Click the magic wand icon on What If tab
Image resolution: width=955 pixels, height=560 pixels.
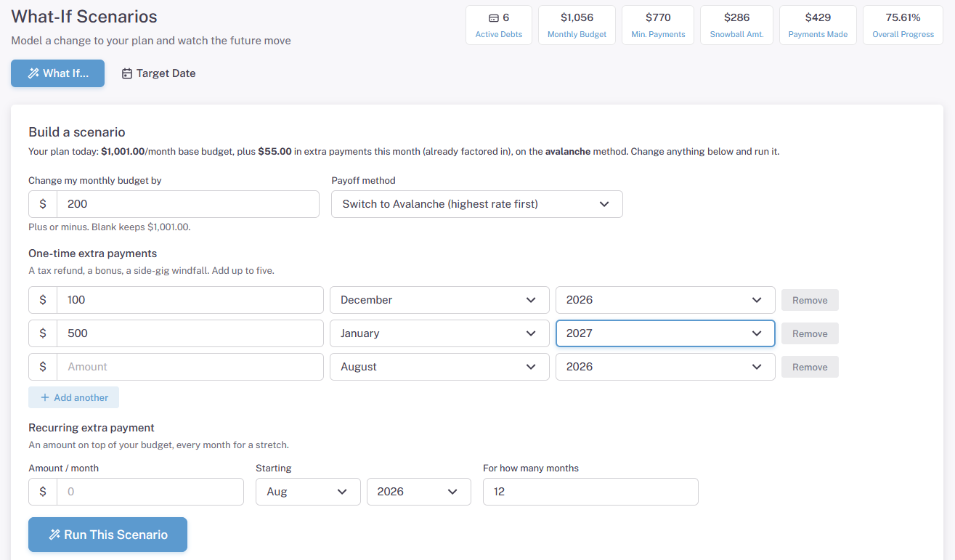pos(33,73)
